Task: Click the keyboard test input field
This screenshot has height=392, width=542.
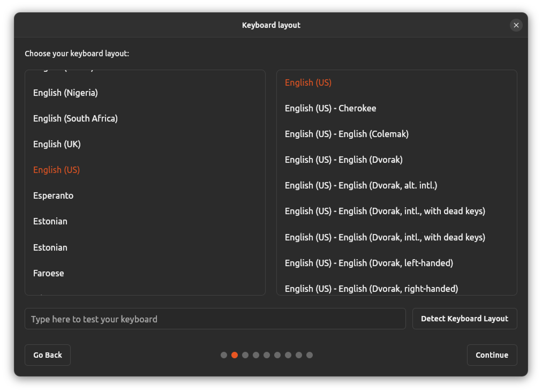Action: [x=215, y=319]
